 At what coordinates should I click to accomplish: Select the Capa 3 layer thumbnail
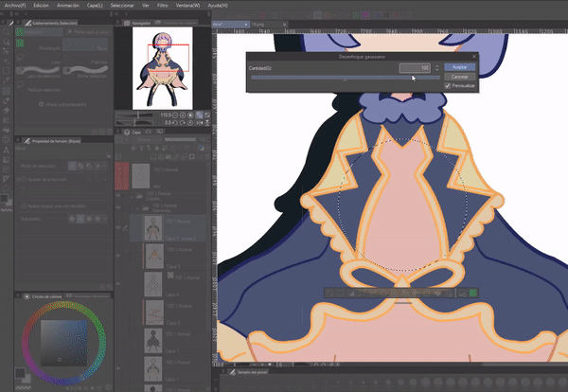tap(153, 312)
